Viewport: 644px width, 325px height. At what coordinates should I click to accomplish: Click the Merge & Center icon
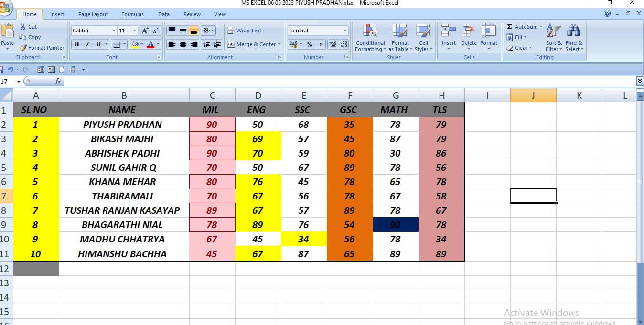231,44
